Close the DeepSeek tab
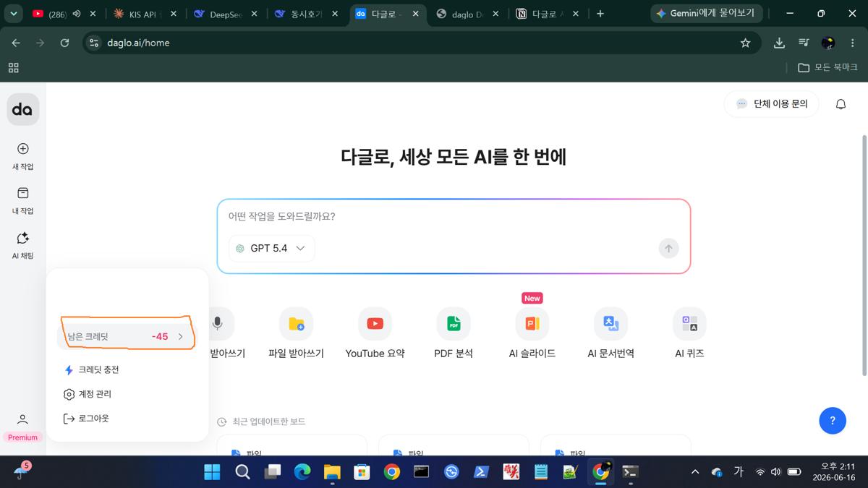 pyautogui.click(x=254, y=14)
